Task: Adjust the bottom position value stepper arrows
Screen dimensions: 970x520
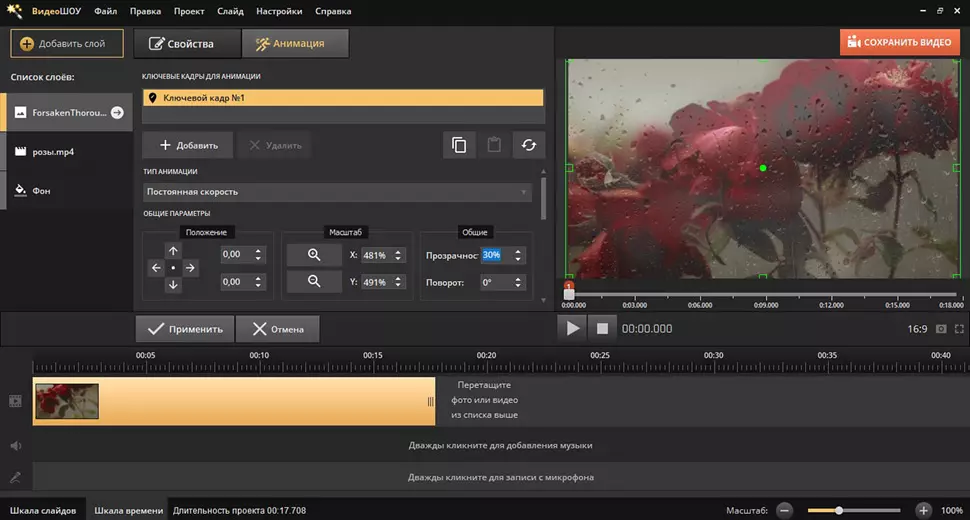Action: [x=258, y=281]
